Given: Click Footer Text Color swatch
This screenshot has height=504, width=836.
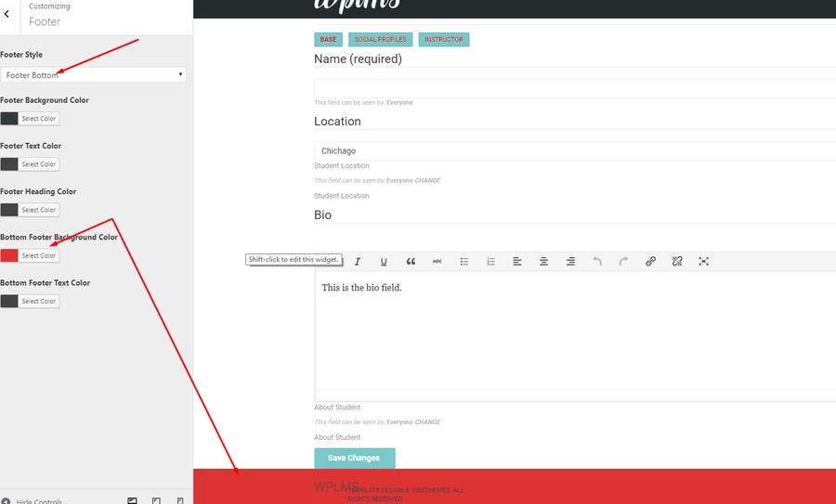Looking at the screenshot, I should (9, 164).
